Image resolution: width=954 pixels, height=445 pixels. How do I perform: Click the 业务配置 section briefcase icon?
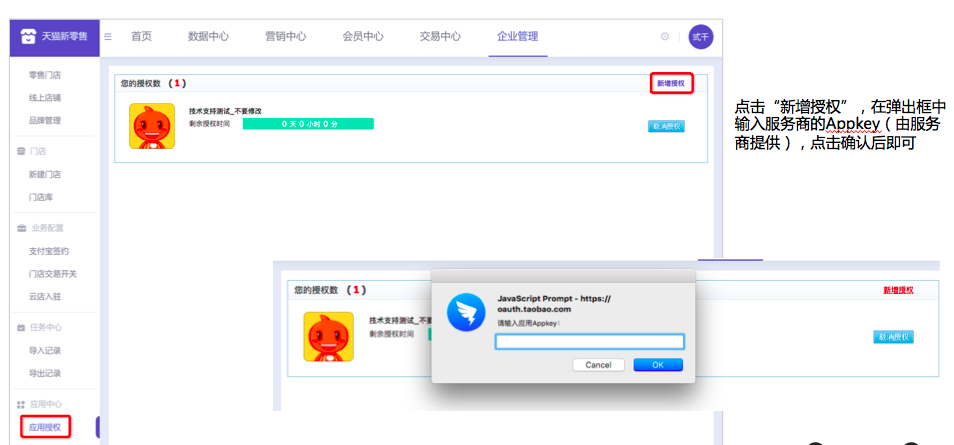pyautogui.click(x=21, y=228)
